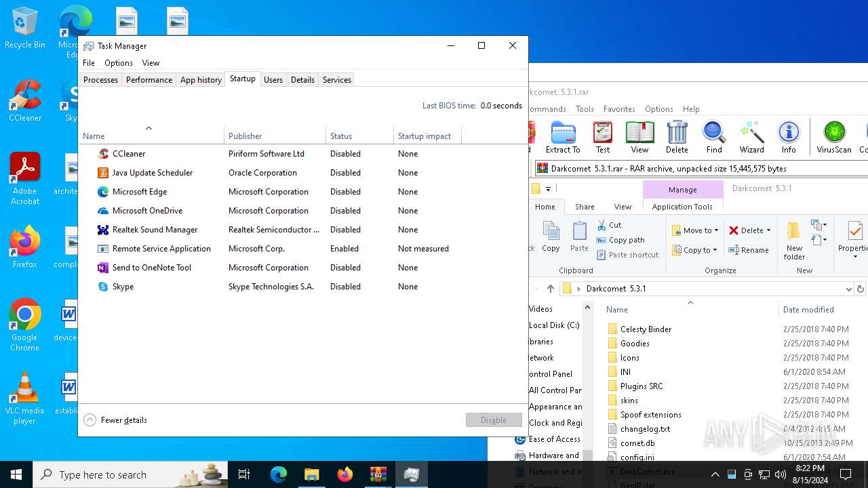Sort startup list by Publisher column
The width and height of the screenshot is (868, 488).
275,136
